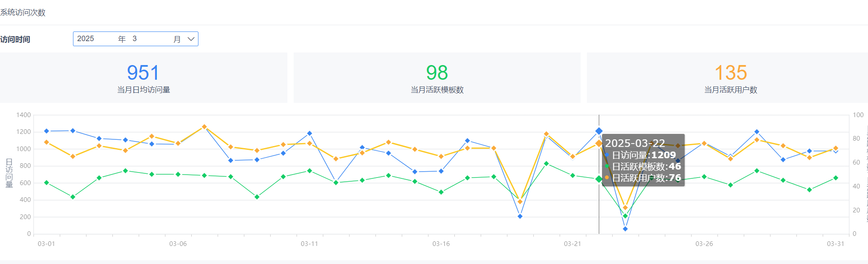Click the year field showing 2025
Screen dimensions: 868x264
pyautogui.click(x=86, y=39)
